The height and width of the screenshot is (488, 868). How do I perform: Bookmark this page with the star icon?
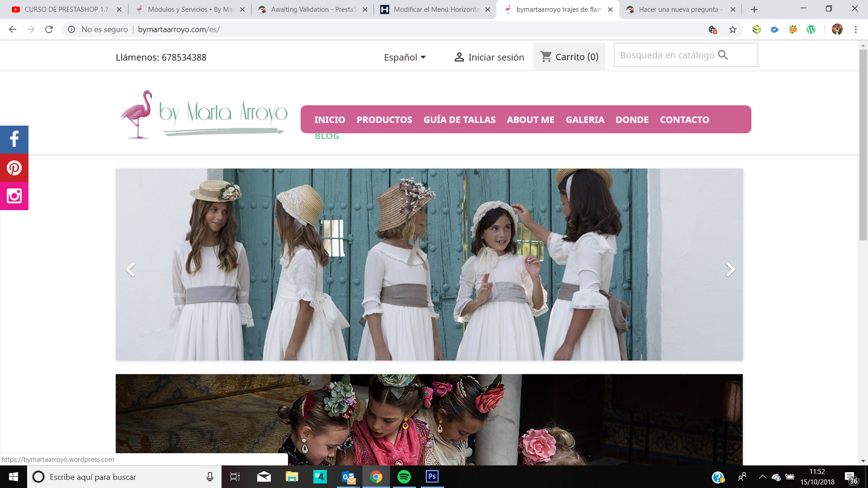coord(733,29)
